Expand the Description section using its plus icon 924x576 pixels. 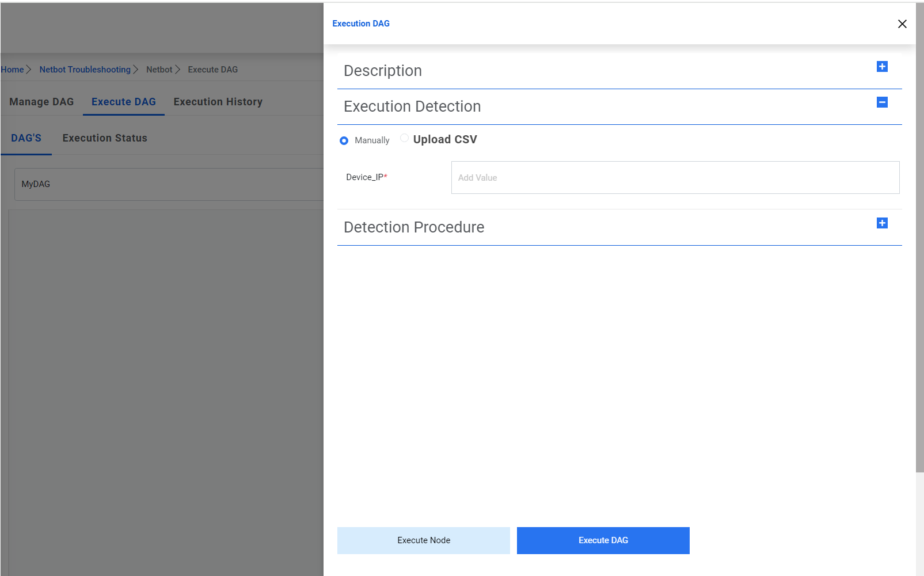tap(882, 66)
